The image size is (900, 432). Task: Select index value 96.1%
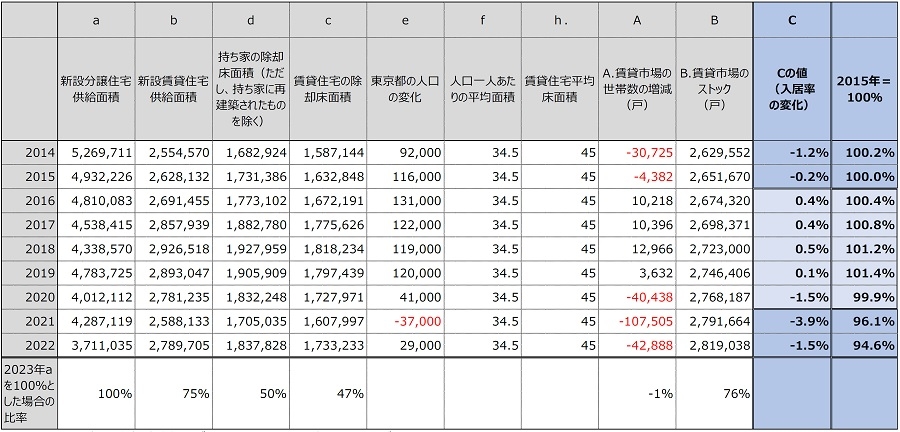(x=865, y=321)
